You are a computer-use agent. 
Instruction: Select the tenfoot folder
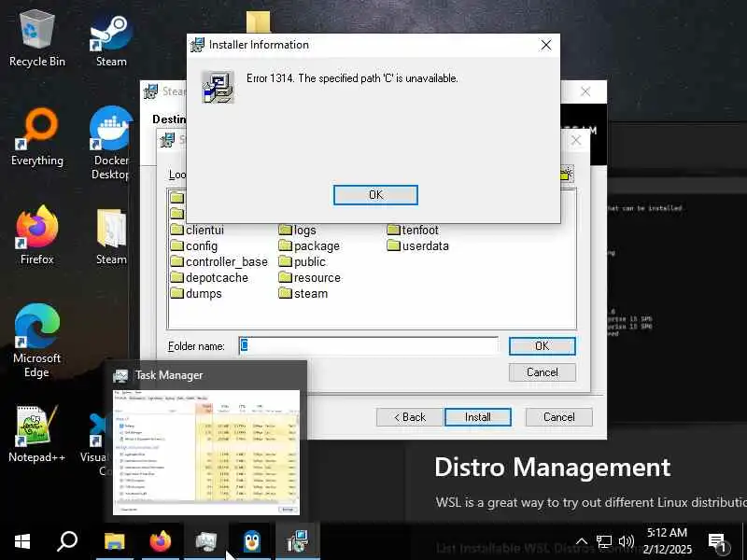click(413, 230)
